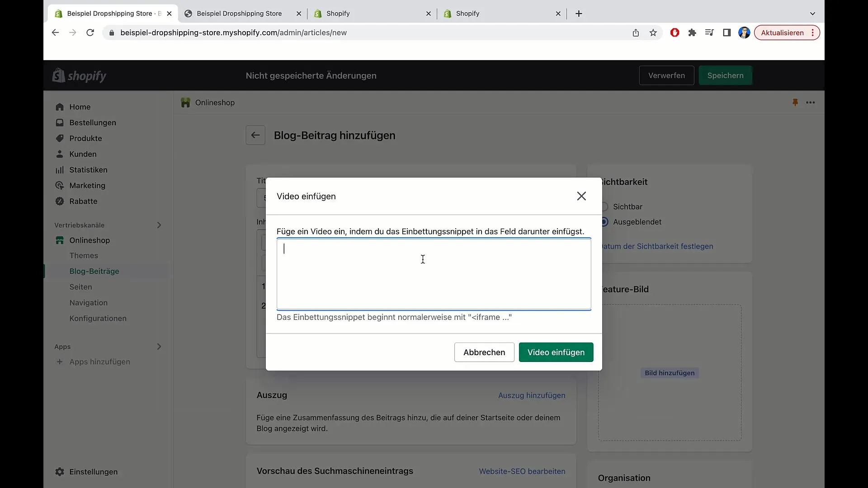Click the embed snippet input field
Viewport: 868px width, 488px height.
[434, 274]
